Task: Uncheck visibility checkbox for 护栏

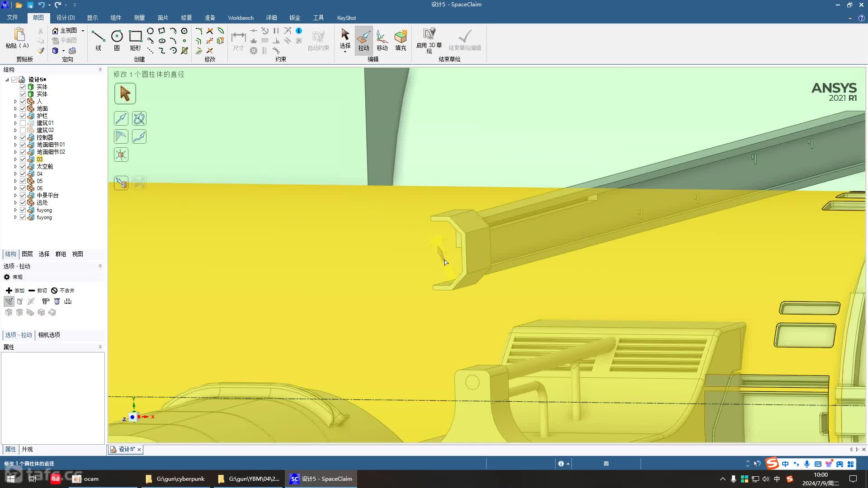Action: tap(23, 116)
